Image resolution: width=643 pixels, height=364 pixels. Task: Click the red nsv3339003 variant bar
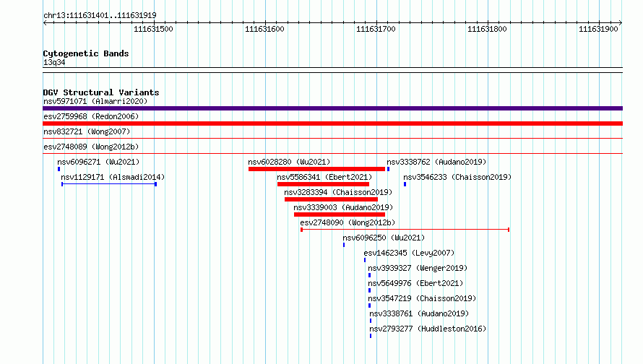tap(340, 214)
